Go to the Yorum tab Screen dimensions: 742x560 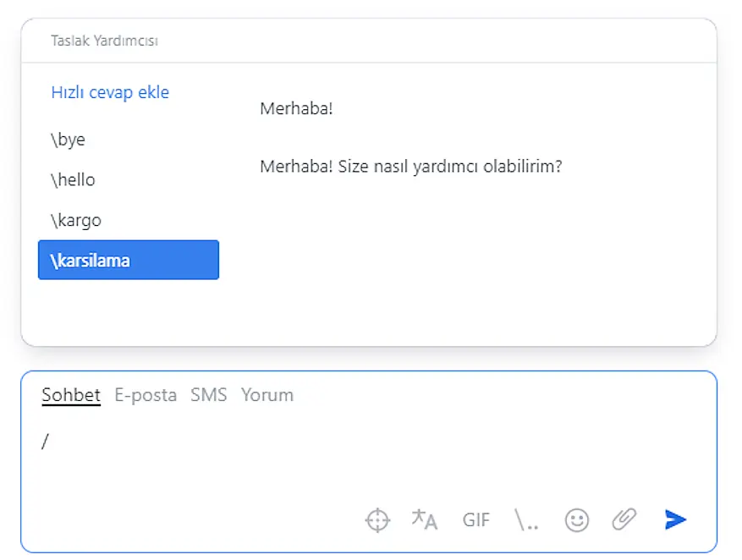[x=267, y=395]
